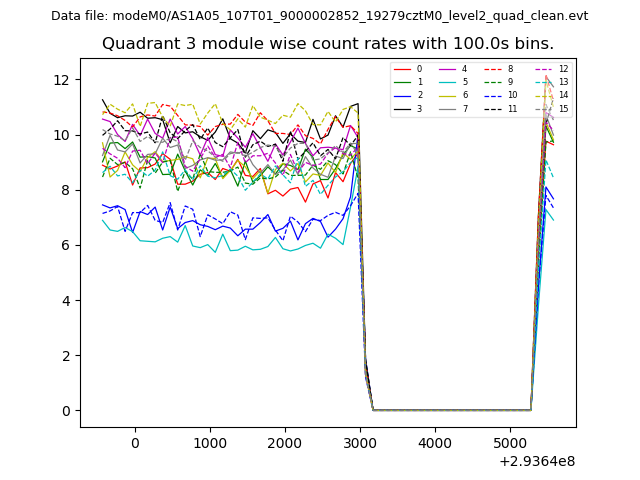
Task: Click the black solid legend line for module 3
Action: click(402, 108)
